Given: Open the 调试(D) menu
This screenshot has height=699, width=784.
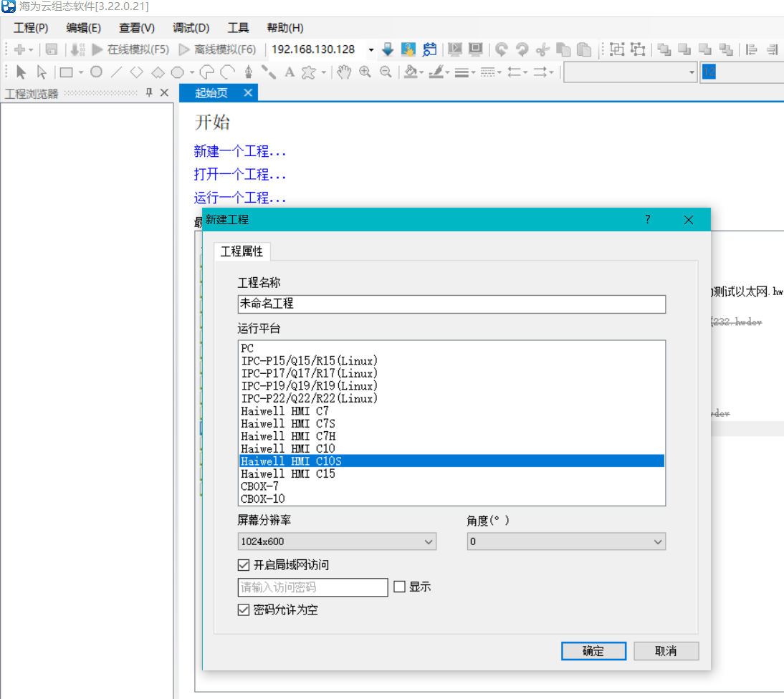Looking at the screenshot, I should tap(191, 28).
